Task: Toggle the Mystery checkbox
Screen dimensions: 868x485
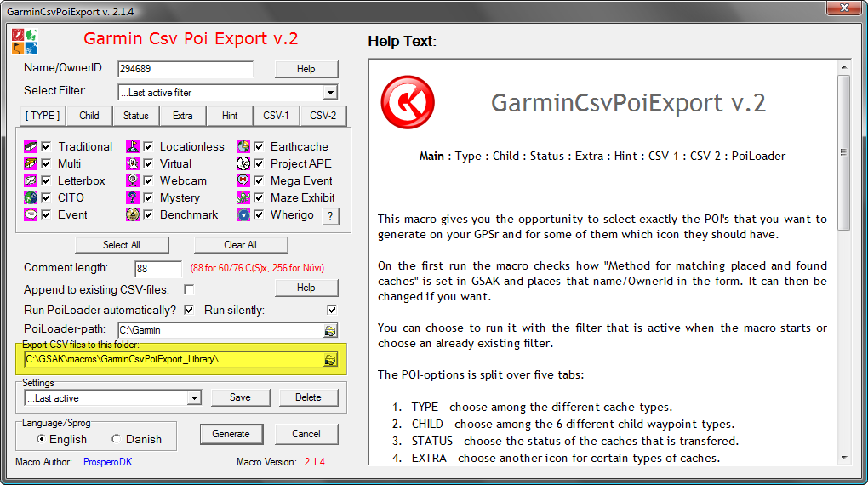Action: tap(148, 197)
